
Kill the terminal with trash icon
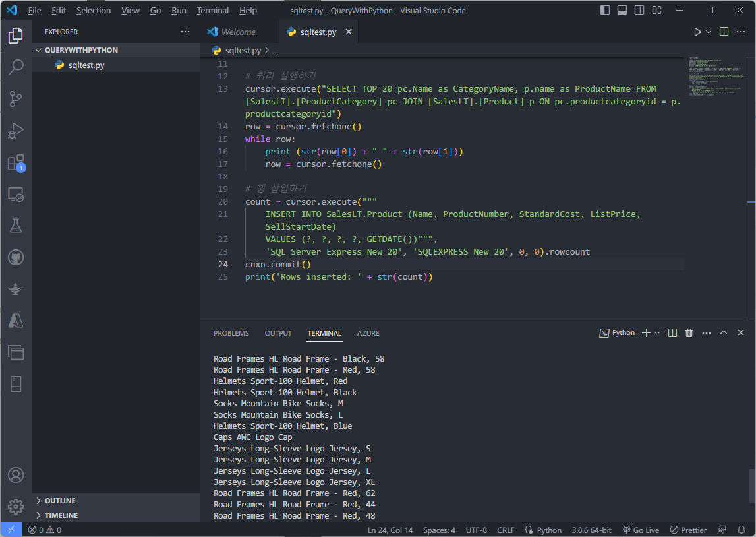[x=689, y=333]
